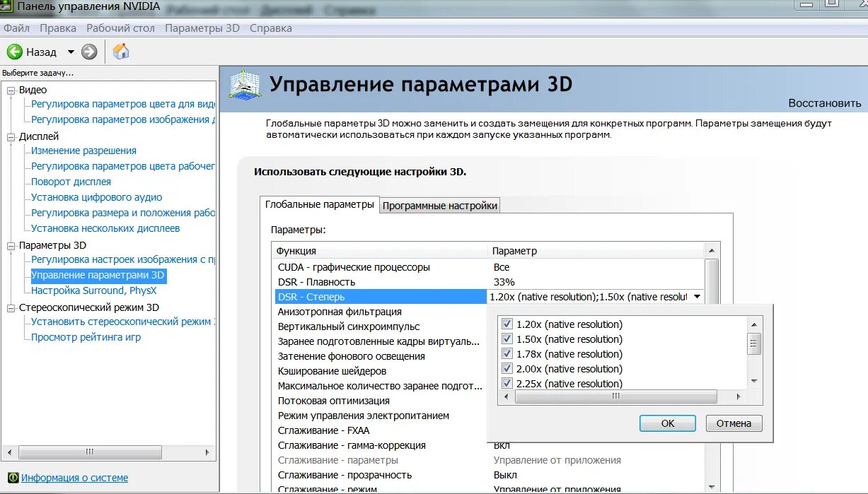Confirm DSR selection with OK button
Screen dimensions: 868x494
669,423
